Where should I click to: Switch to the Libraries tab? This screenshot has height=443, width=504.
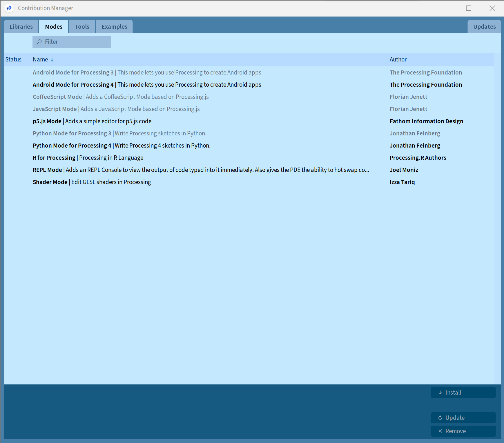[x=21, y=27]
